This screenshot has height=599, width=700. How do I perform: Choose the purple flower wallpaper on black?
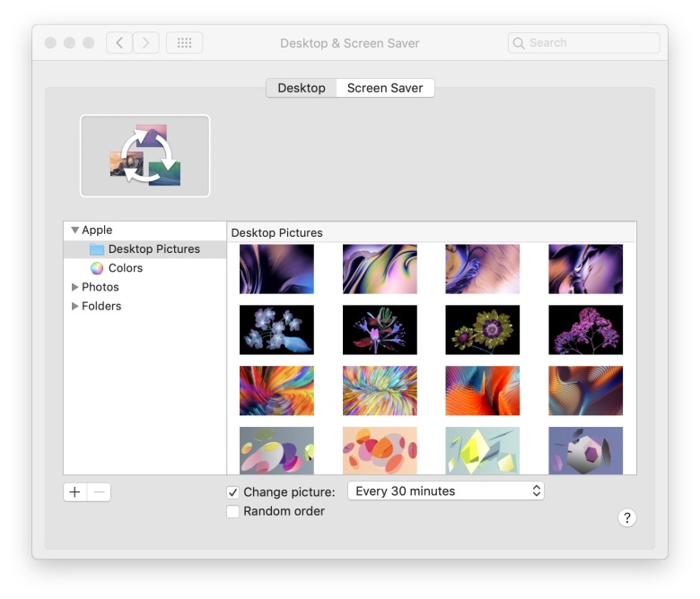585,330
